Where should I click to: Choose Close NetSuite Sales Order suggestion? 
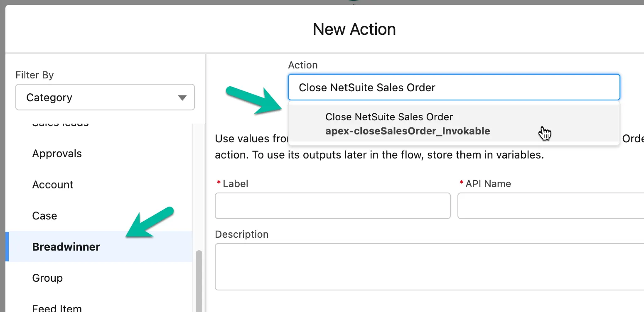click(x=454, y=124)
